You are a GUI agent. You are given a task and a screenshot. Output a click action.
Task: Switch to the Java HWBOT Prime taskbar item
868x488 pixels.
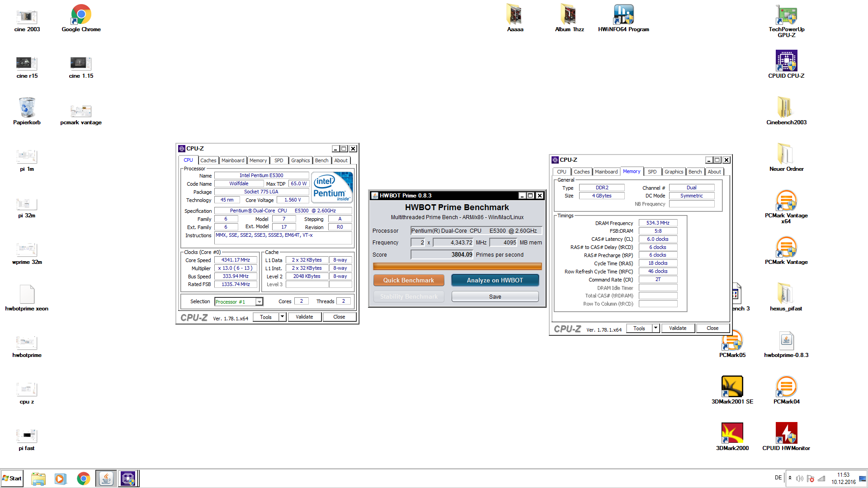[106, 479]
